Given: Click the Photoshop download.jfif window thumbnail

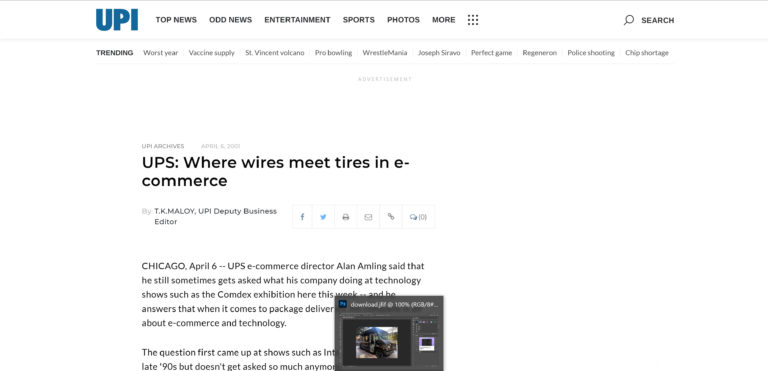Looking at the screenshot, I should pyautogui.click(x=389, y=333).
